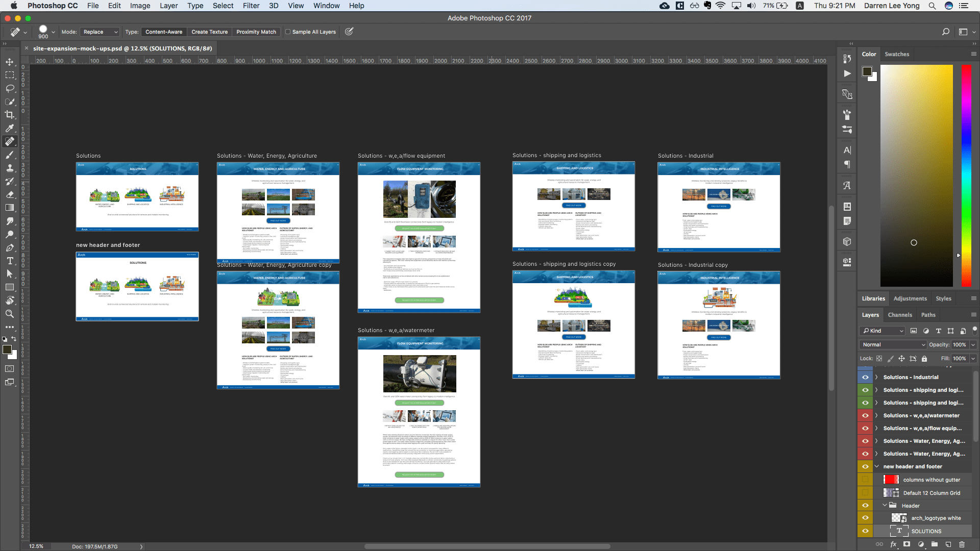This screenshot has width=980, height=551.
Task: Select the Crop tool
Action: click(x=10, y=115)
